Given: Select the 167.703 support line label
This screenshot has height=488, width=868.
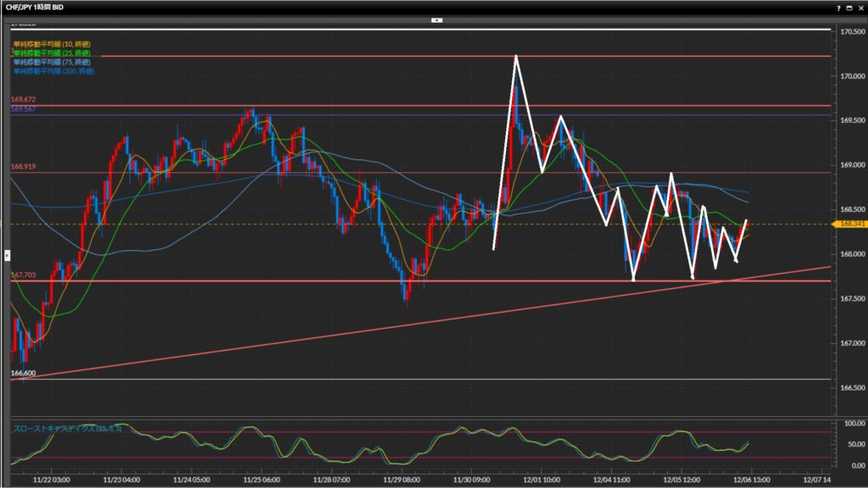Looking at the screenshot, I should coord(23,275).
